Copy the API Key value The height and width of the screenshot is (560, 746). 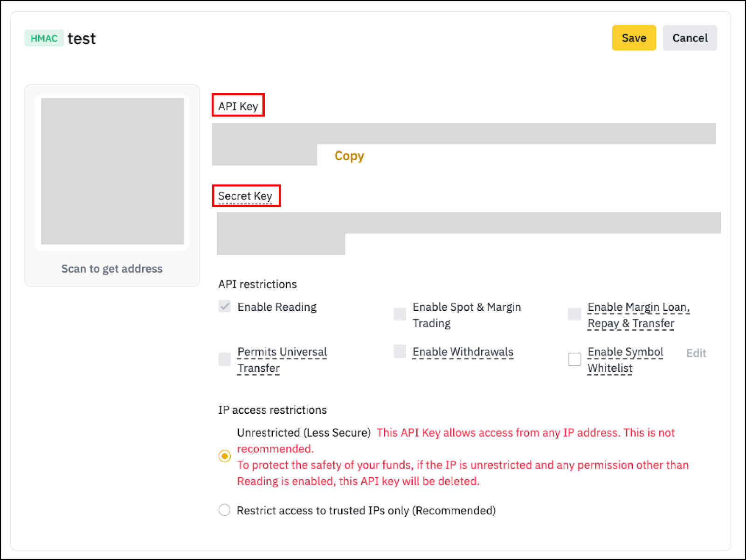pos(349,156)
